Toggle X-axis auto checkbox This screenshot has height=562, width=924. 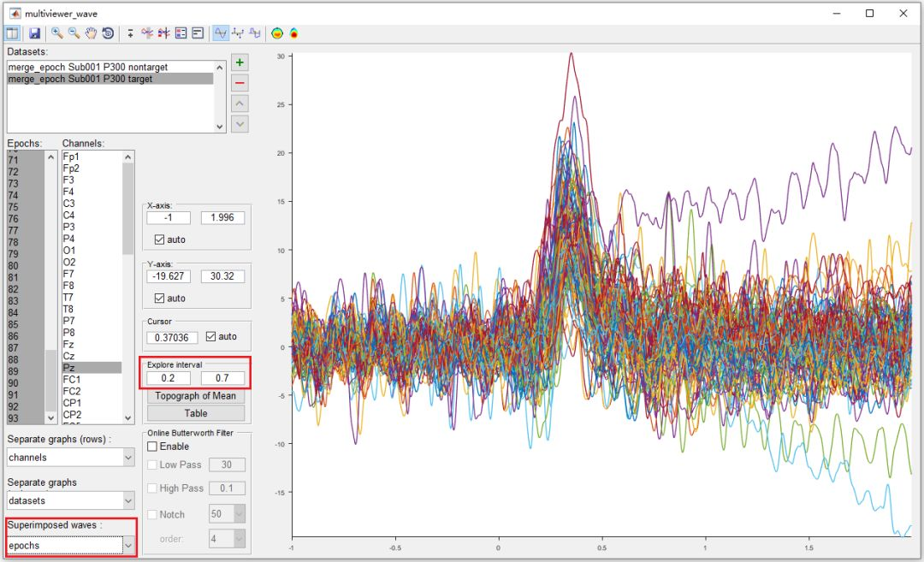(x=159, y=240)
